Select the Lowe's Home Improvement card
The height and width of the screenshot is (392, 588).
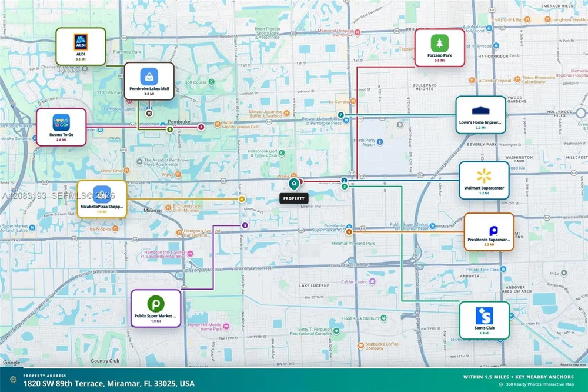[x=480, y=115]
